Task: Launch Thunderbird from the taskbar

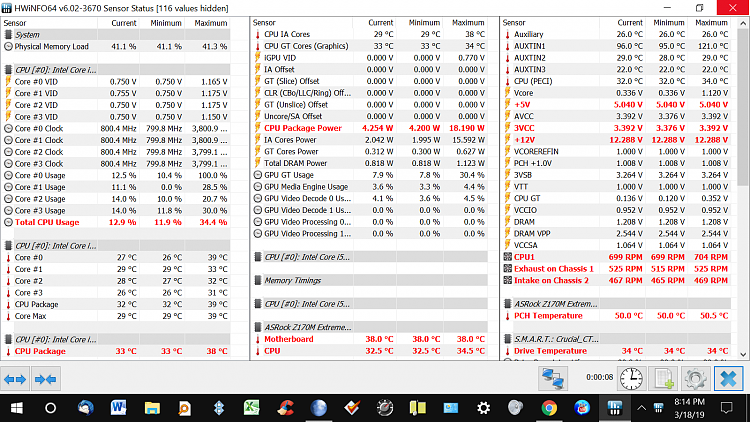Action: click(x=86, y=408)
